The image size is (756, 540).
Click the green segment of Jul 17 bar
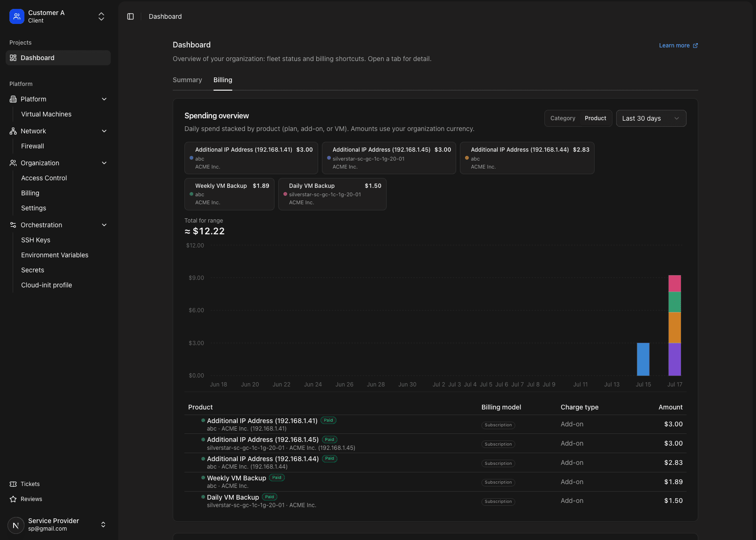[675, 302]
